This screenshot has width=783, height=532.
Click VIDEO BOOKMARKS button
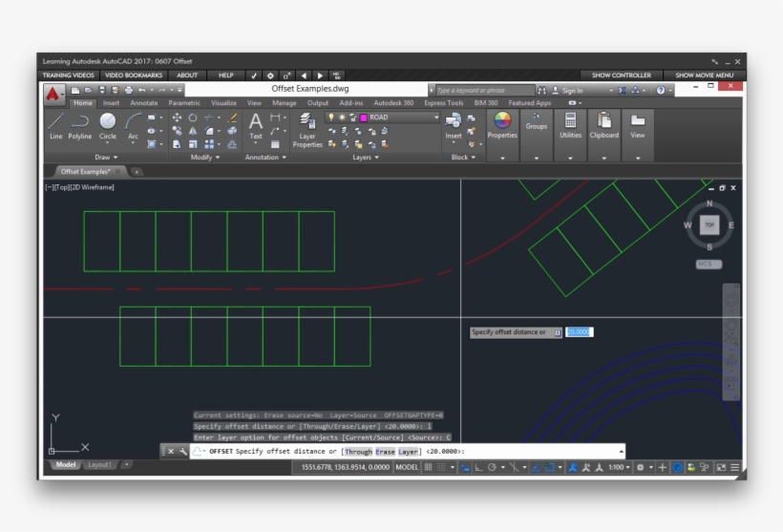click(134, 75)
